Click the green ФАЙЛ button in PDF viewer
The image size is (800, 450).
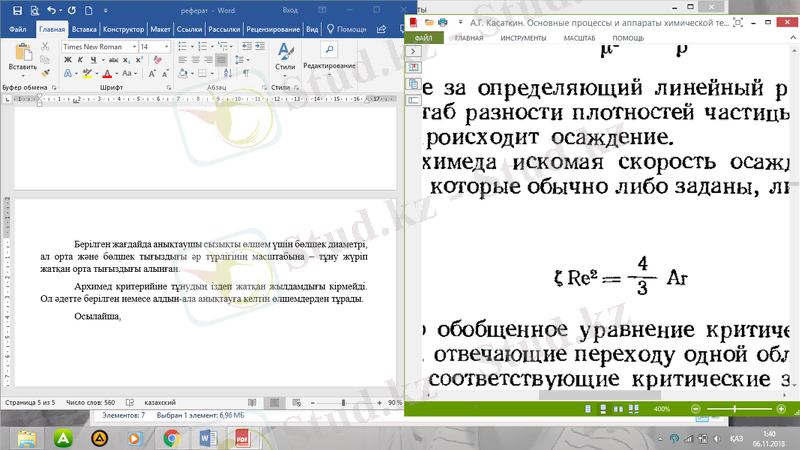(x=423, y=38)
